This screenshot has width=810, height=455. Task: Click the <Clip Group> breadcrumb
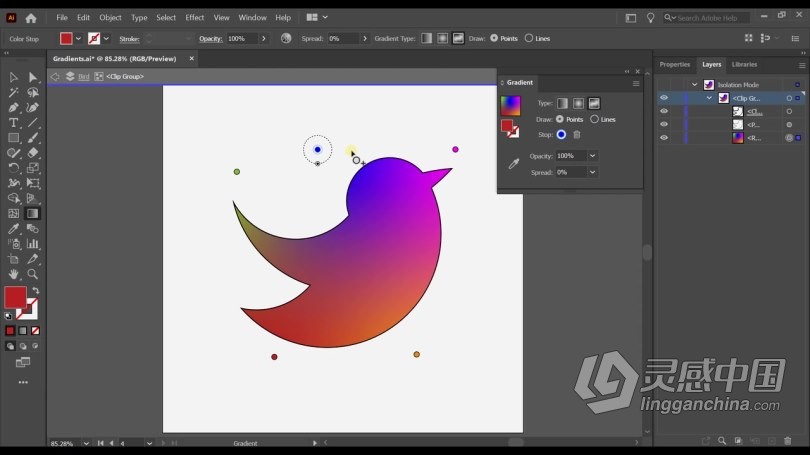125,76
